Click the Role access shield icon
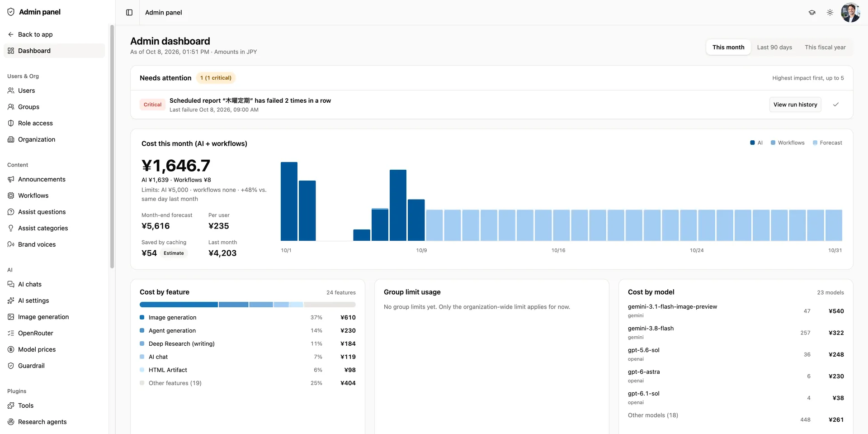Viewport: 868px width, 434px height. click(11, 123)
